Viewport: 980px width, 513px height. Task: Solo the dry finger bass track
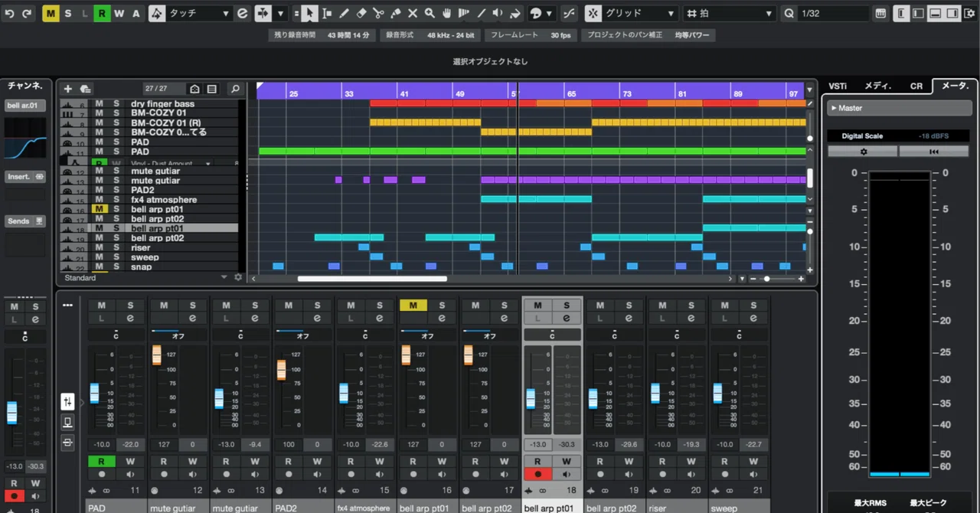click(116, 103)
